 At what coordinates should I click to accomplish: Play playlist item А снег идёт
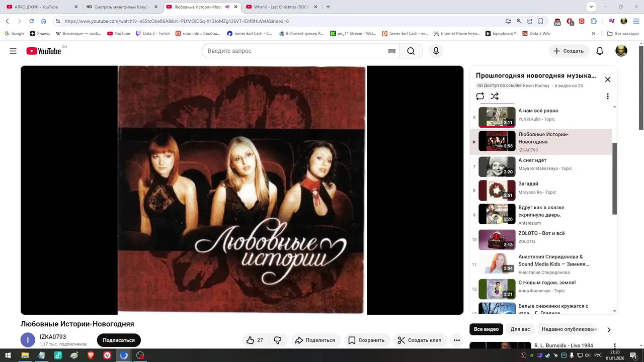(x=541, y=166)
